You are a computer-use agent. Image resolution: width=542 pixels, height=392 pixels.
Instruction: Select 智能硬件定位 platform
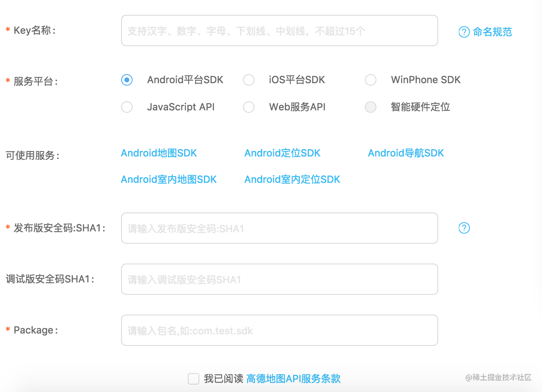tap(370, 107)
